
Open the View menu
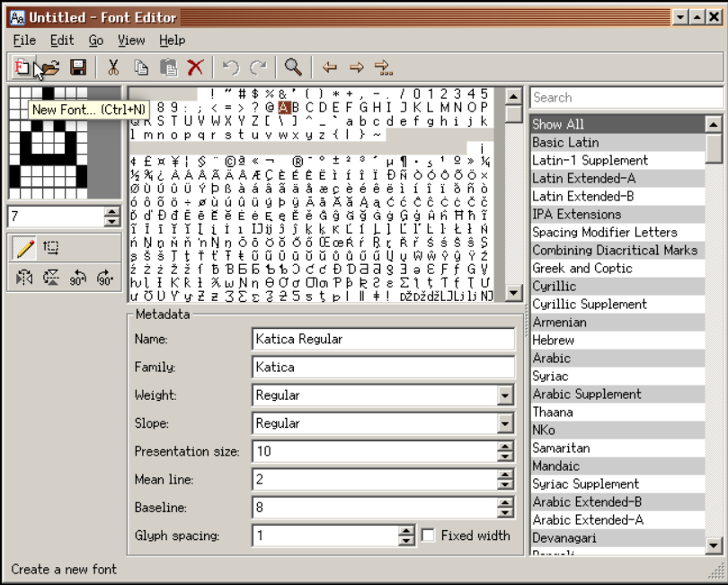[131, 40]
